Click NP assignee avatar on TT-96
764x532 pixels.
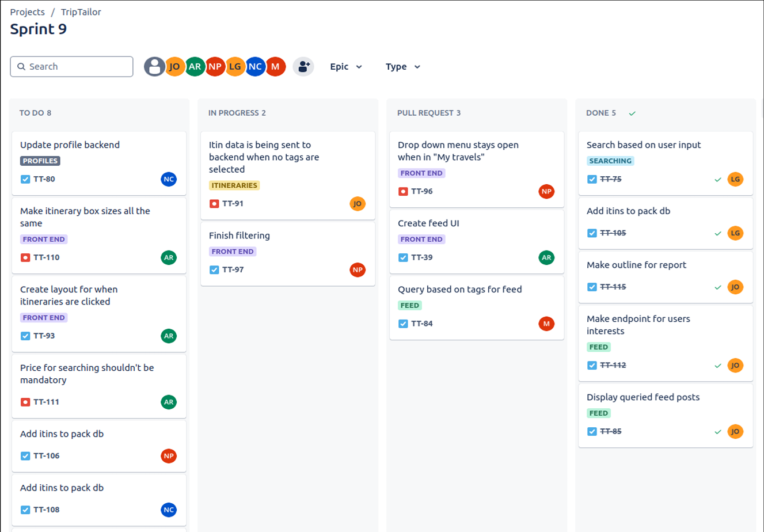point(546,191)
